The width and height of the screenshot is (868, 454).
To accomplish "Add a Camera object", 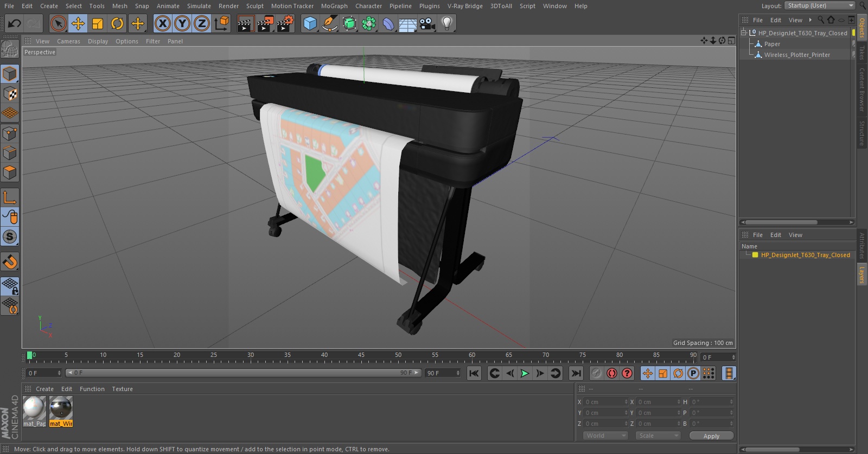I will 427,23.
